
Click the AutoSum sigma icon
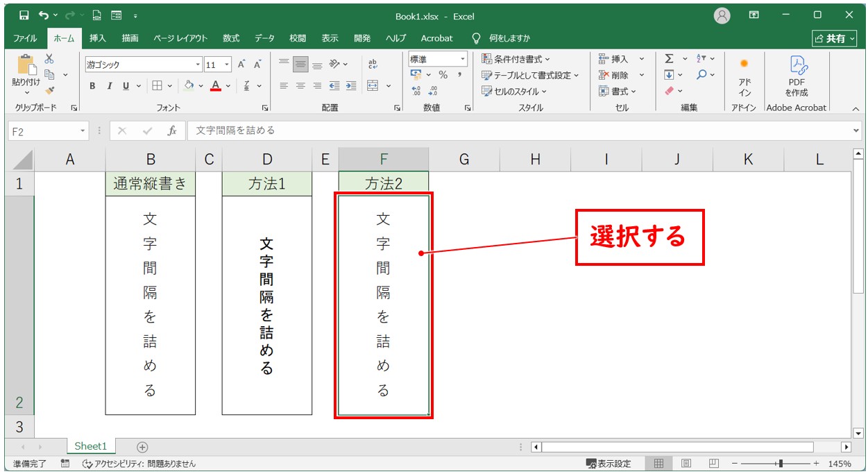click(x=670, y=60)
